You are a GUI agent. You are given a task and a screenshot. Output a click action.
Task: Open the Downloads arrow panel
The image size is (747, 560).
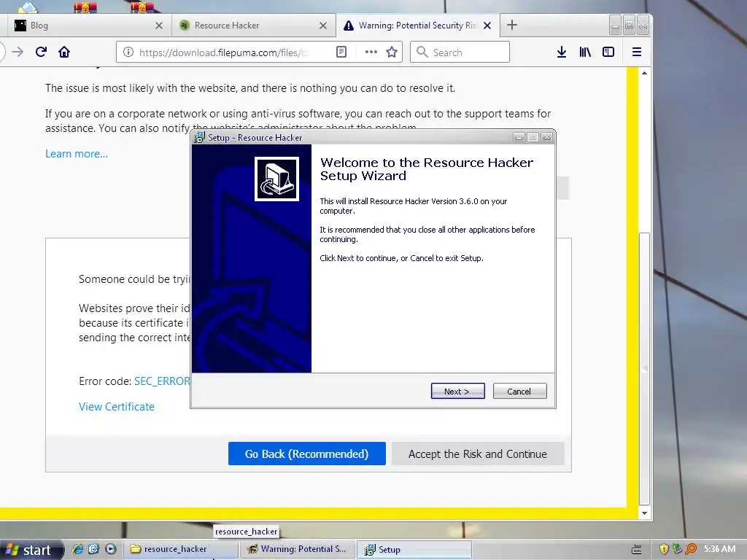[562, 52]
